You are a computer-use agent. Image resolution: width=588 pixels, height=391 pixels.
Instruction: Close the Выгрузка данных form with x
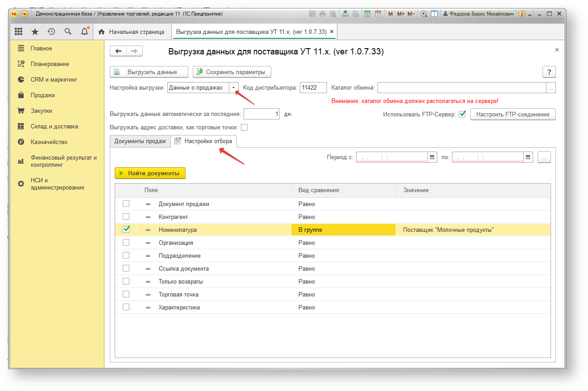[x=557, y=50]
